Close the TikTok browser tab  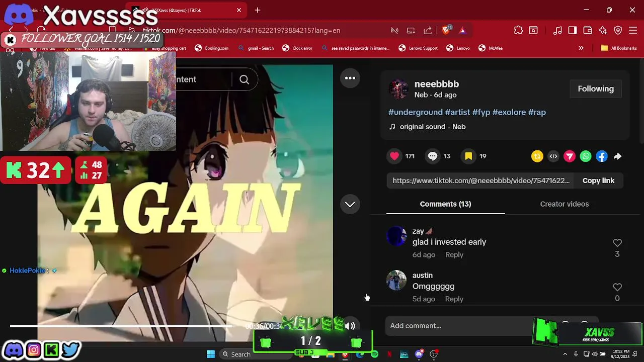pyautogui.click(x=239, y=10)
